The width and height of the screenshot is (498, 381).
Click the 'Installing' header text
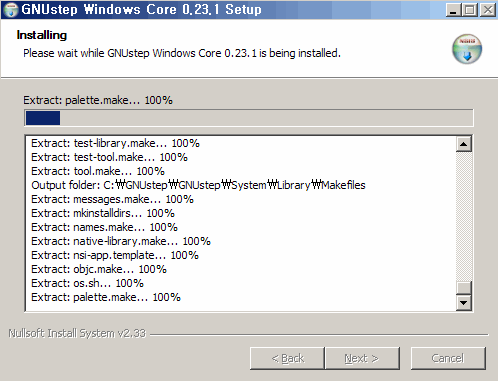click(42, 35)
